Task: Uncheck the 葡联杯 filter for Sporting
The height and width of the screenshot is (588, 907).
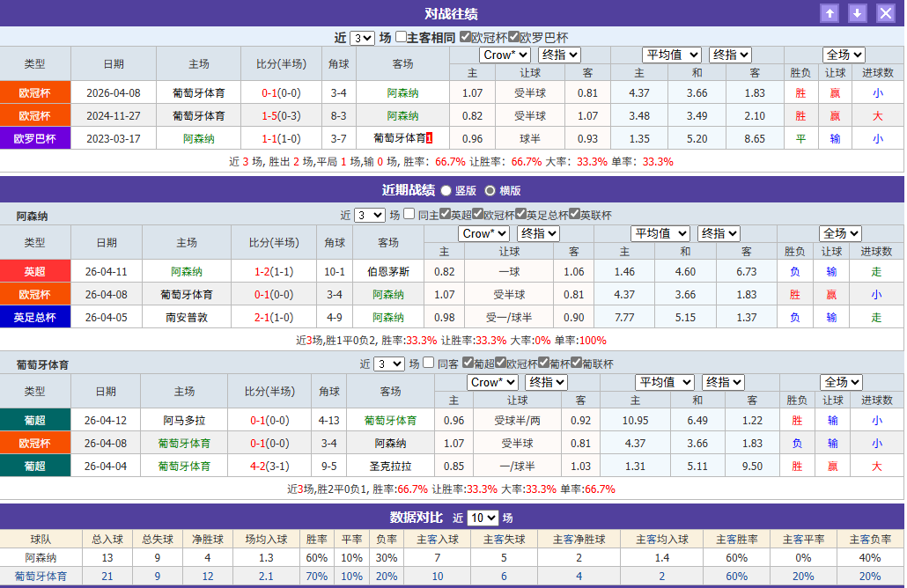Action: tap(577, 362)
